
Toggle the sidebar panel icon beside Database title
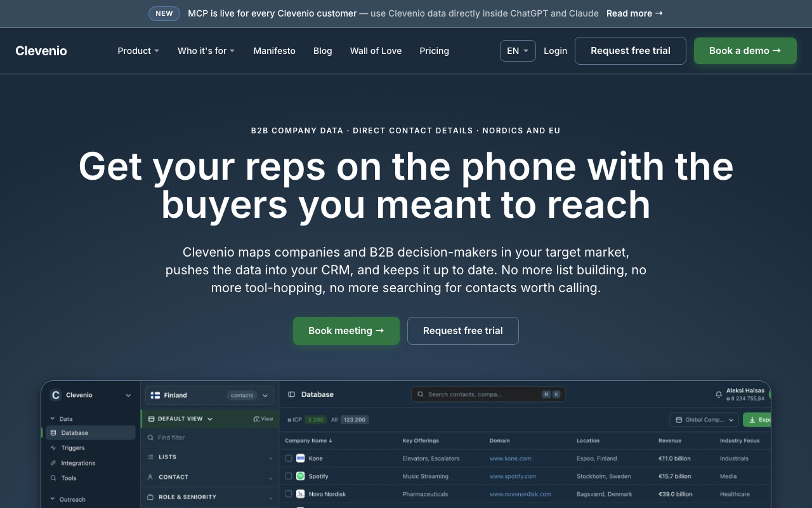[292, 394]
